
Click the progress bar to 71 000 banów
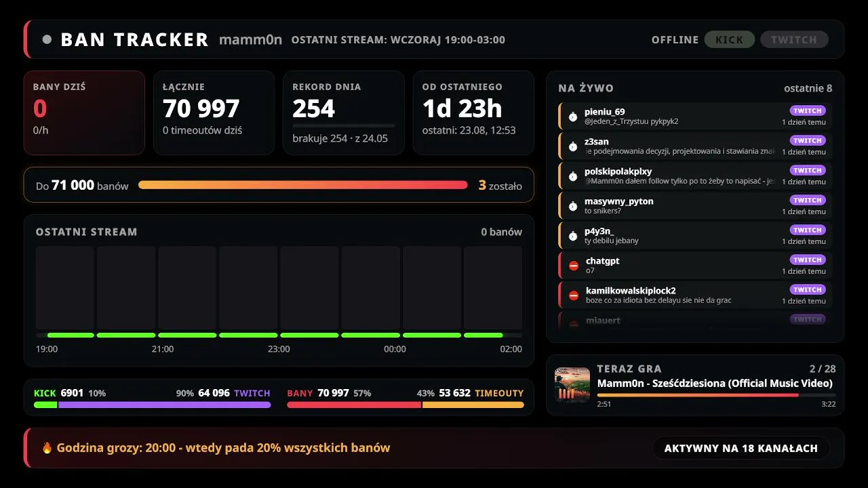click(303, 184)
